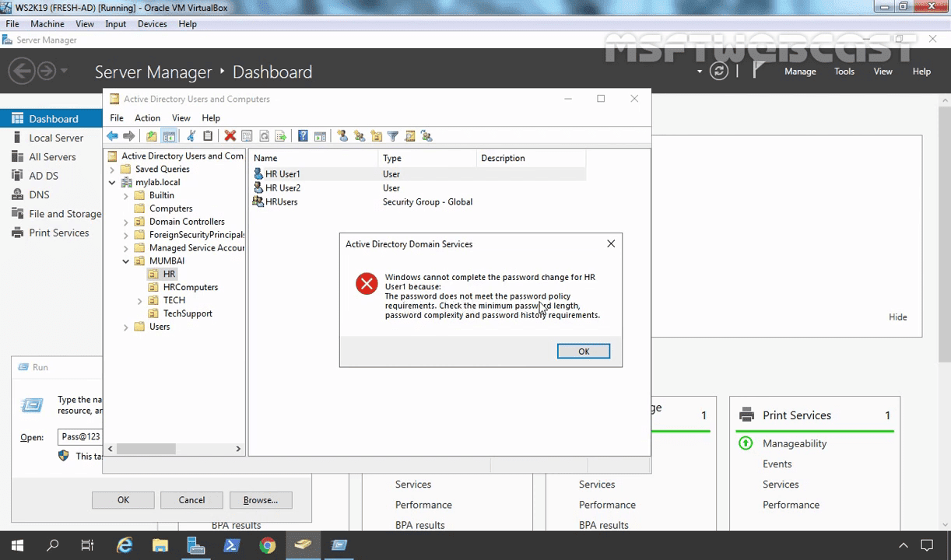Screen dimensions: 951x560
Task: Click the Export List icon
Action: [x=281, y=136]
